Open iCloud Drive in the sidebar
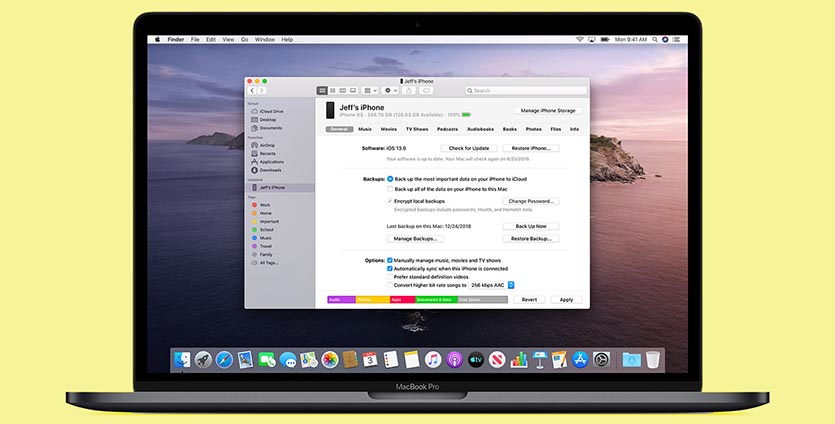 pos(268,111)
